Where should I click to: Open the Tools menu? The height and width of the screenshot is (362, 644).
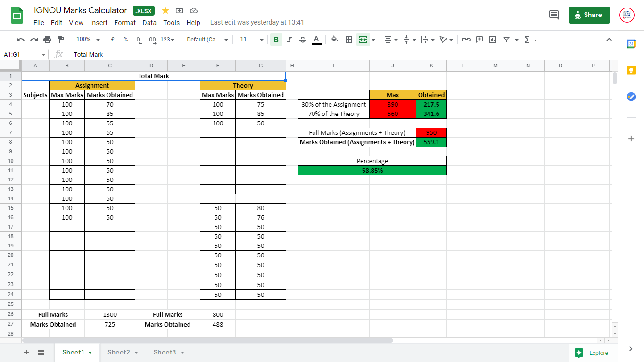(x=172, y=23)
